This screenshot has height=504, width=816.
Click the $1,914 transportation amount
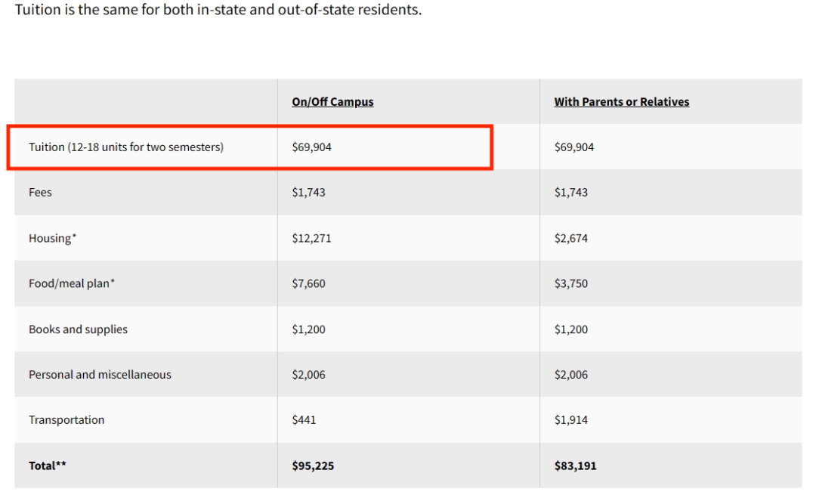pyautogui.click(x=571, y=419)
